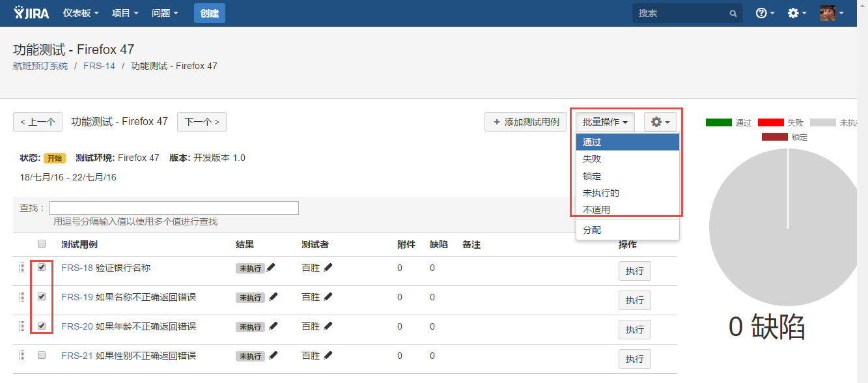Open the 航班预订系统 breadcrumb link
The image size is (868, 383).
pos(40,66)
